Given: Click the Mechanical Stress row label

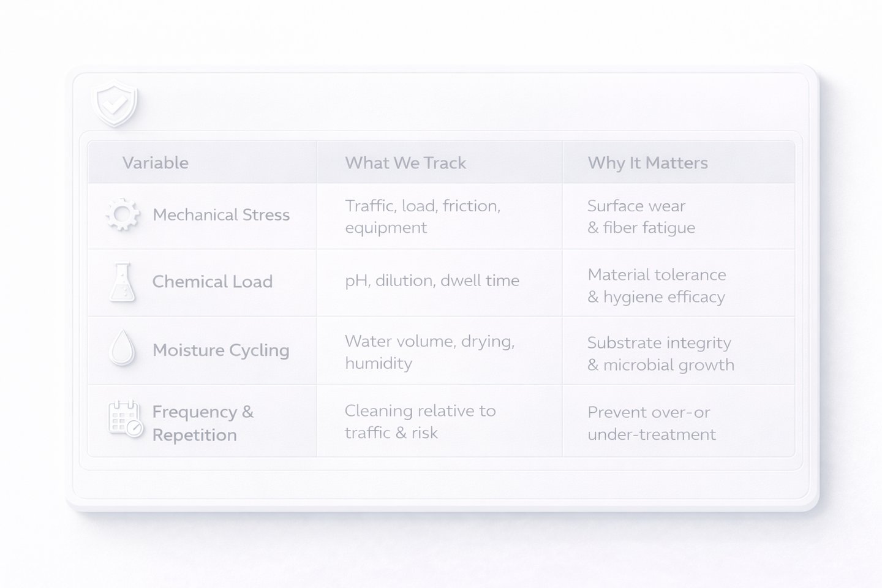Looking at the screenshot, I should [x=221, y=215].
